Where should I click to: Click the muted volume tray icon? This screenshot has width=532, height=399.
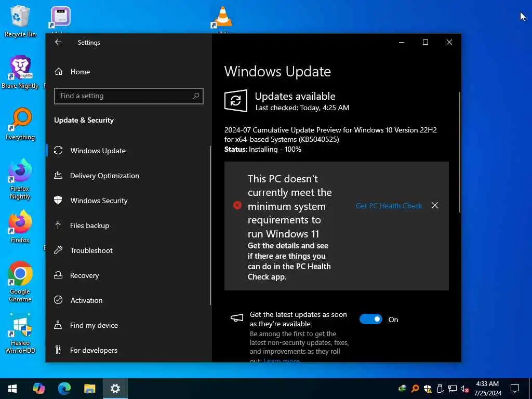tap(465, 389)
